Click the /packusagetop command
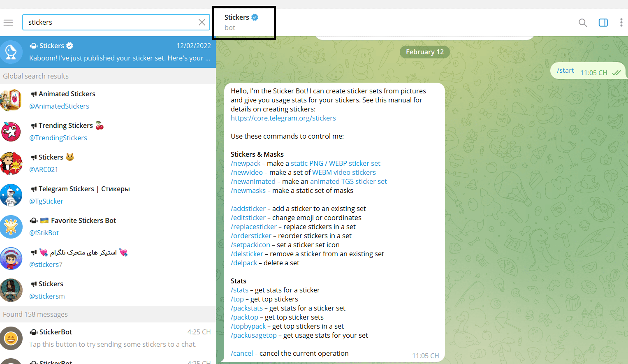 254,335
